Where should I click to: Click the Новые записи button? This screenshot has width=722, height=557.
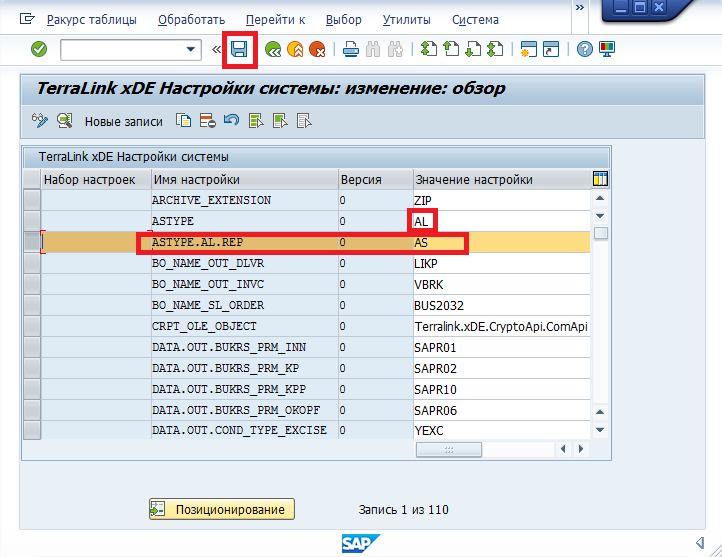point(123,121)
